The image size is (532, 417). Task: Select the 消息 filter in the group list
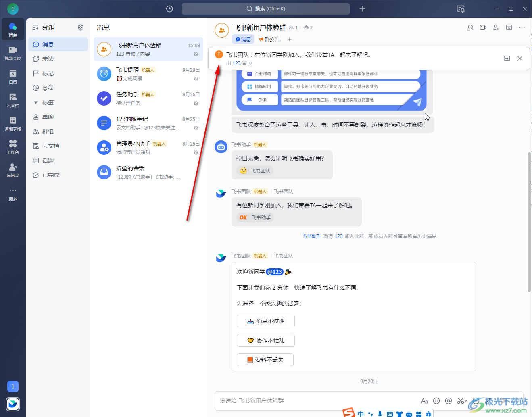pyautogui.click(x=58, y=44)
